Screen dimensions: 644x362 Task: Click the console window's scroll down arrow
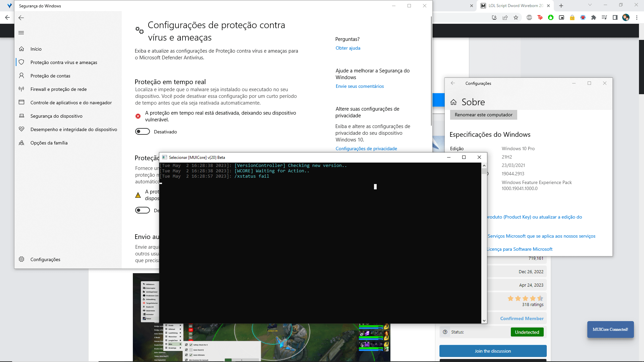click(484, 321)
